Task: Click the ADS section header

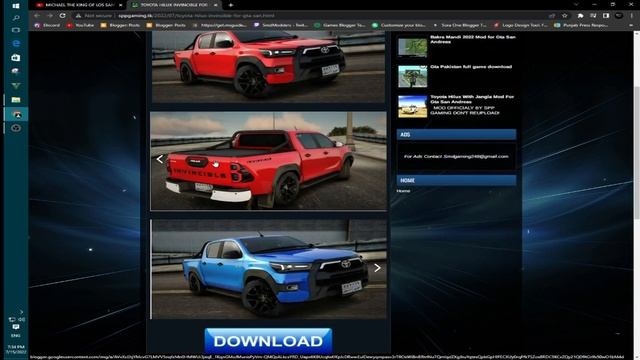Action: (456, 134)
